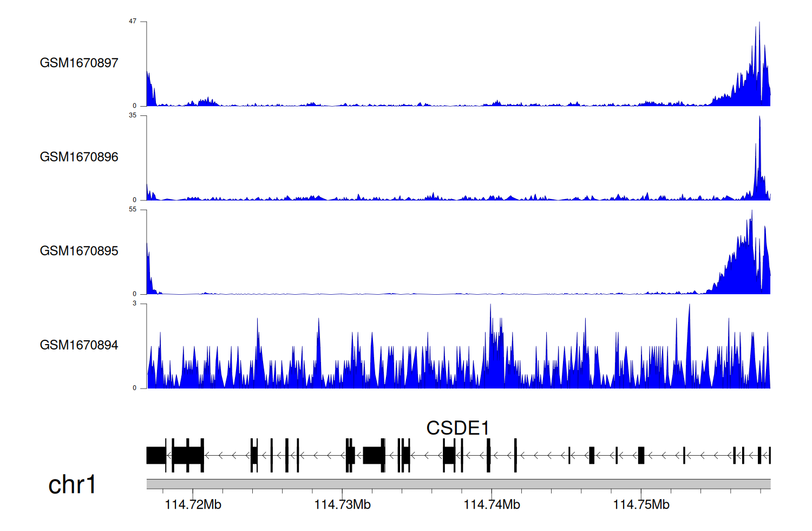Click the gray chromosome ideogram bar
Viewport: 812px width, 531px height.
pos(458,484)
